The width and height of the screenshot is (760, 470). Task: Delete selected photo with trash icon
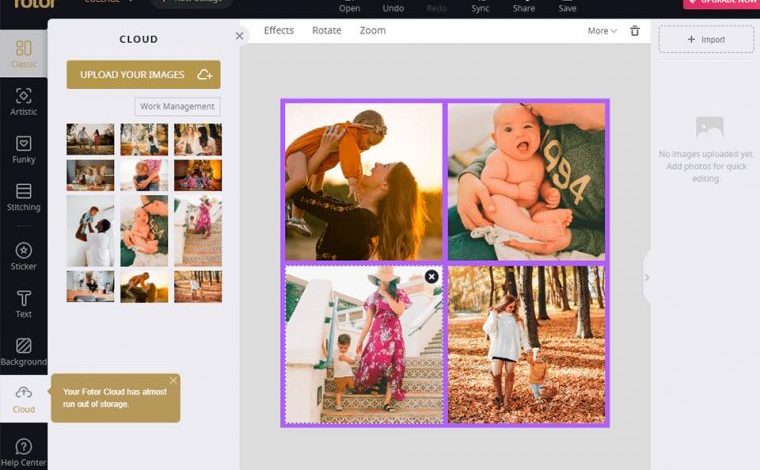(x=634, y=31)
